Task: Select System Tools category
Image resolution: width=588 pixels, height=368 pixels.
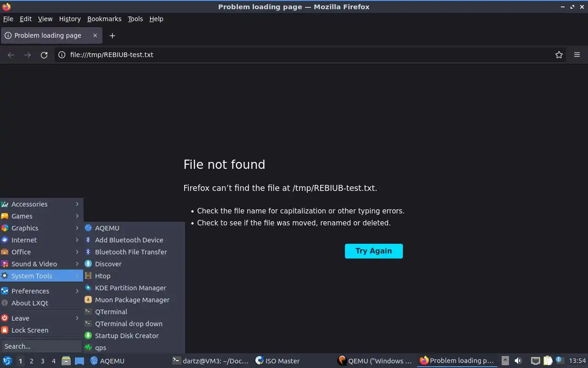Action: tap(41, 276)
